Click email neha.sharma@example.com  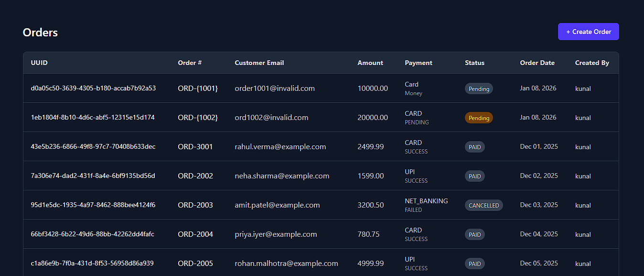[x=281, y=176]
